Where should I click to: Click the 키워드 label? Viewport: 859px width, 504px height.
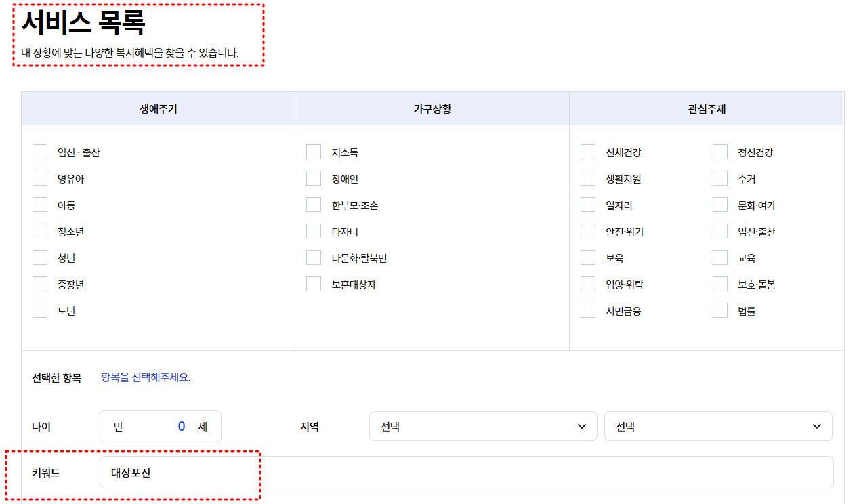pyautogui.click(x=46, y=472)
